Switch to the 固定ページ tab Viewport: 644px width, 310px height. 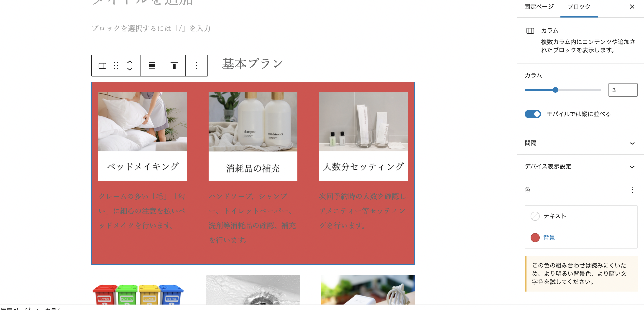[539, 7]
